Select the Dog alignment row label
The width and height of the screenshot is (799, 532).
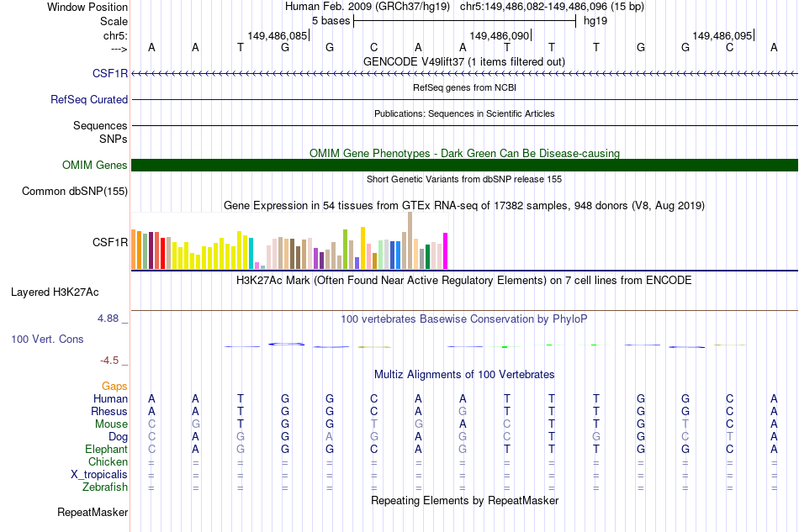[x=118, y=437]
